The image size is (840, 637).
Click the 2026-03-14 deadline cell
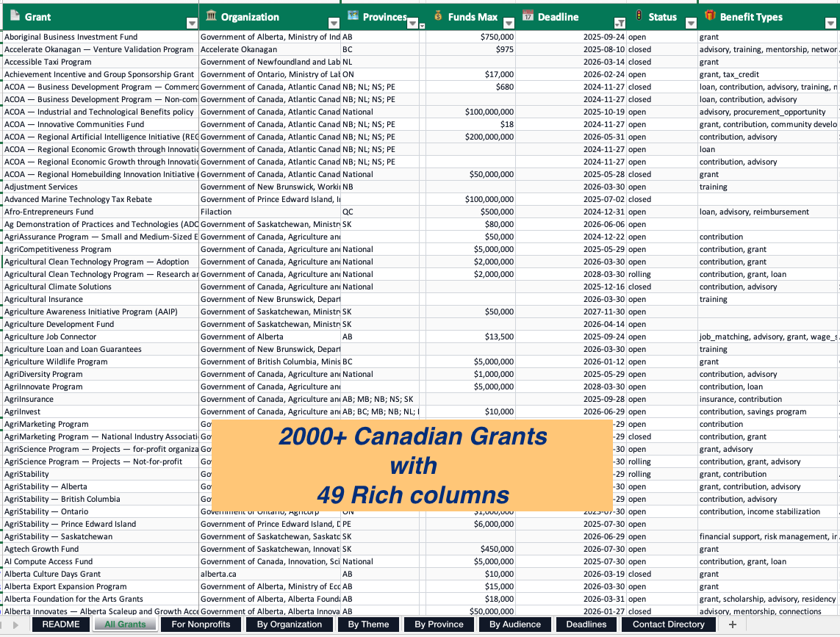pyautogui.click(x=571, y=62)
